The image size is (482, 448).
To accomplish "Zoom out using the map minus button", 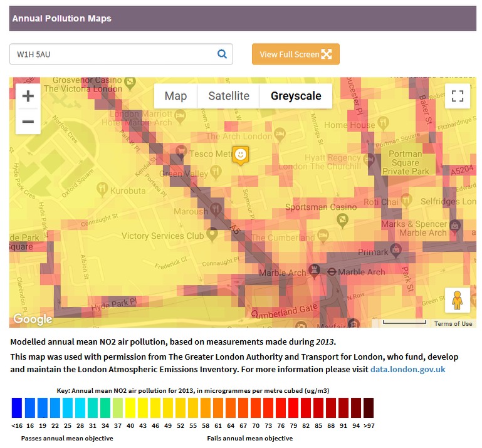I will click(x=28, y=121).
